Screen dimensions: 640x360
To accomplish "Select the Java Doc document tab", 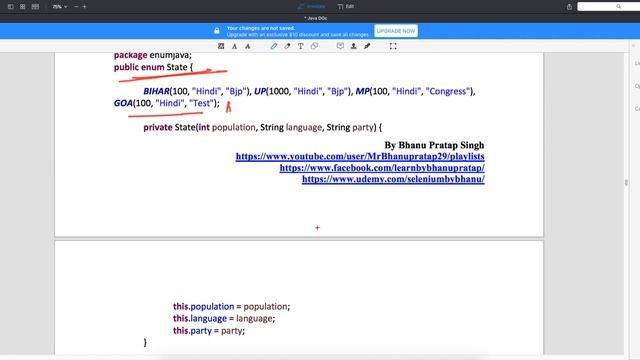I will click(x=316, y=18).
